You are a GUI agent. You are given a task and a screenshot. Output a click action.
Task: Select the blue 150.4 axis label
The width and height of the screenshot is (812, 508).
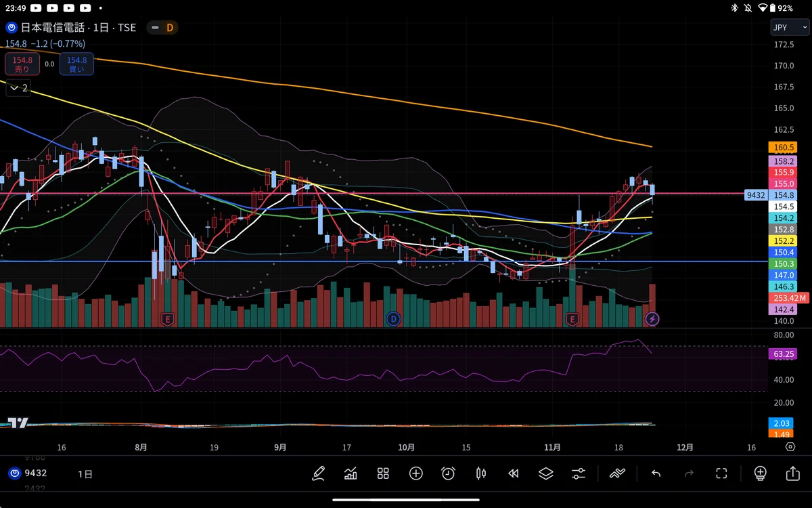pyautogui.click(x=783, y=252)
